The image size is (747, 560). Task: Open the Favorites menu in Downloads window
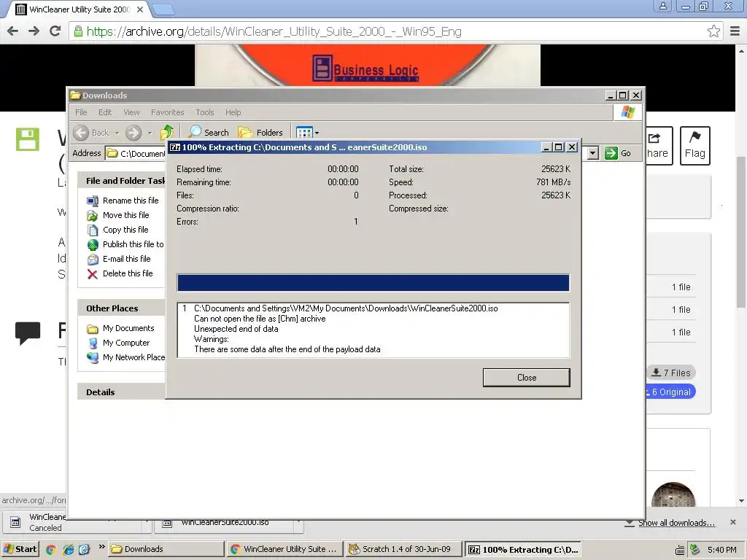(167, 112)
